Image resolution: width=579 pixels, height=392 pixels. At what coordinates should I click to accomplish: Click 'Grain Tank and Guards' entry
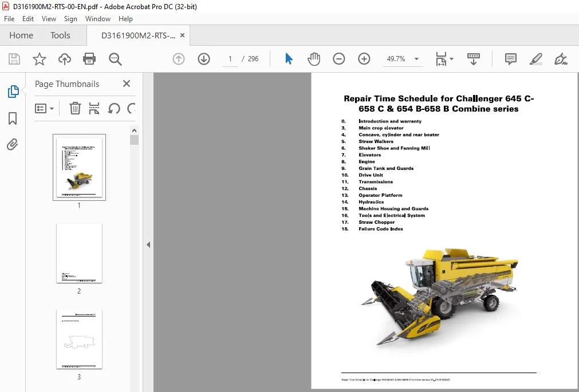(386, 168)
